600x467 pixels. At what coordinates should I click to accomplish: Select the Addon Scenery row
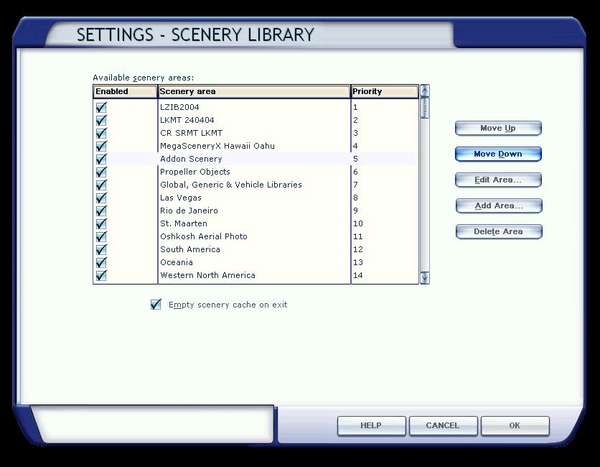256,159
